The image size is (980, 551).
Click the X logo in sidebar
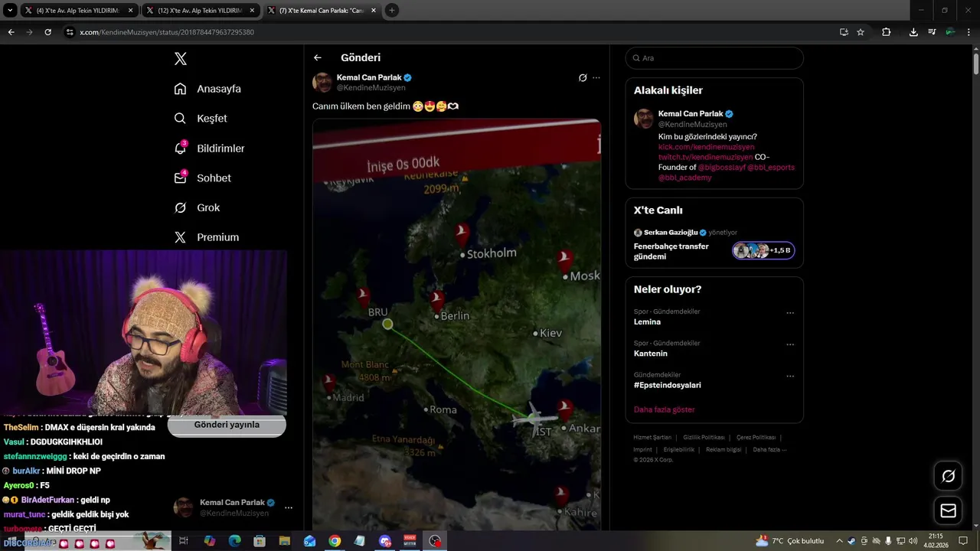[180, 59]
